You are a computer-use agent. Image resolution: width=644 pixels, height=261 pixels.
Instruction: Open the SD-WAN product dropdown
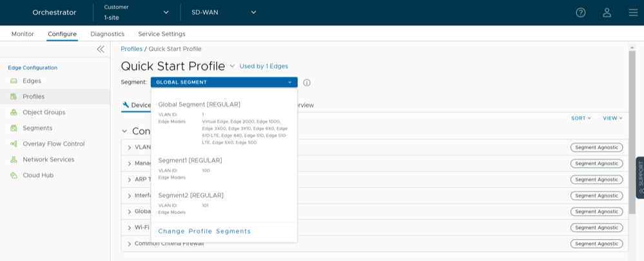coord(224,12)
